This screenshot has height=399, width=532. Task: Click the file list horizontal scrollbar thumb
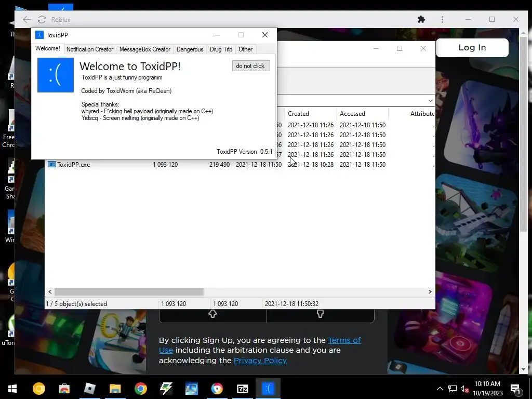[129, 292]
